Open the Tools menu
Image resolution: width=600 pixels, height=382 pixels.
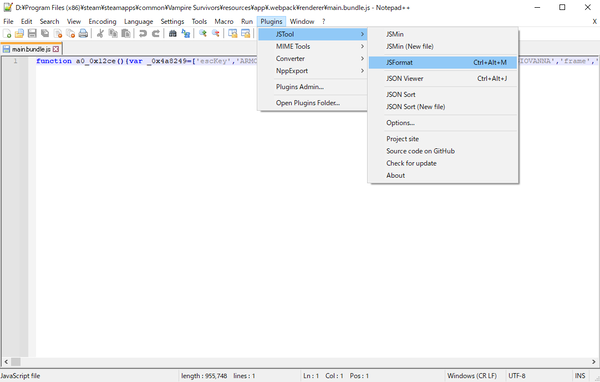199,21
